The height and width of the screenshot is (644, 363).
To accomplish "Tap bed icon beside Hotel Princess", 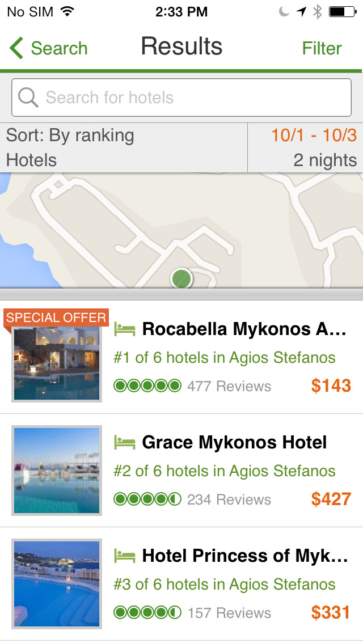I will coord(125,556).
